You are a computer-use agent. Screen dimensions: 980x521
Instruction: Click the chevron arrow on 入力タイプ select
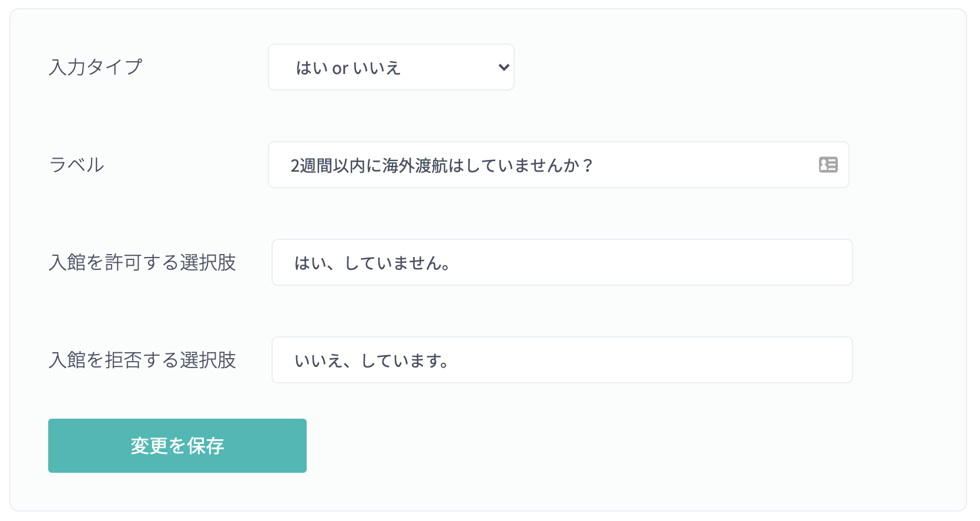coord(504,67)
